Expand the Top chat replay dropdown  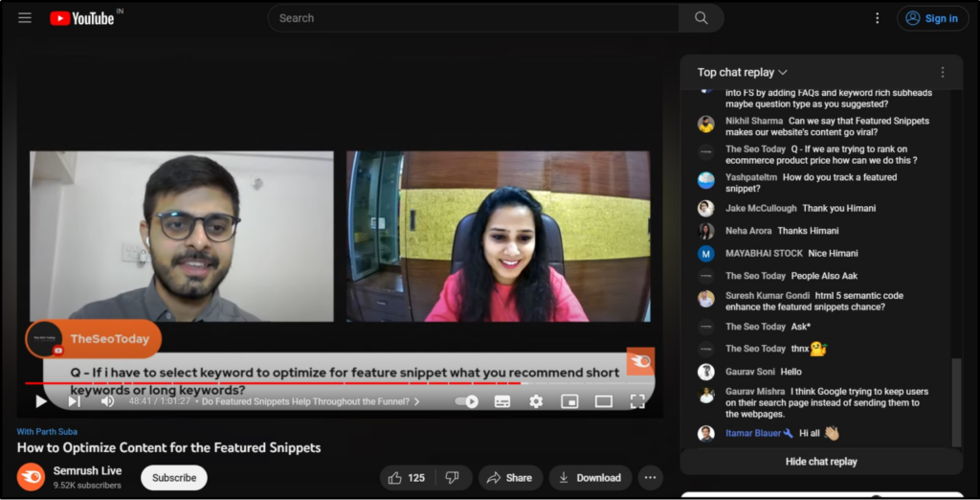click(743, 73)
